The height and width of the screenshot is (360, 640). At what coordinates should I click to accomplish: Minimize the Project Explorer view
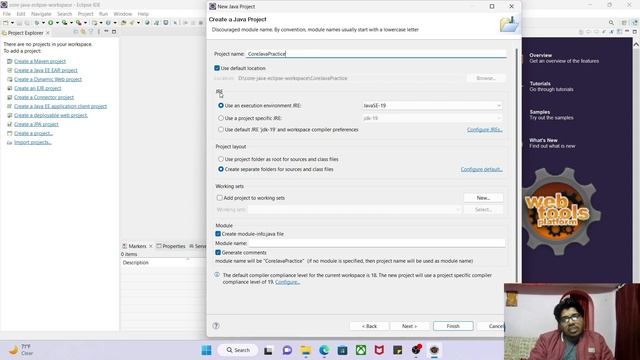pos(106,32)
